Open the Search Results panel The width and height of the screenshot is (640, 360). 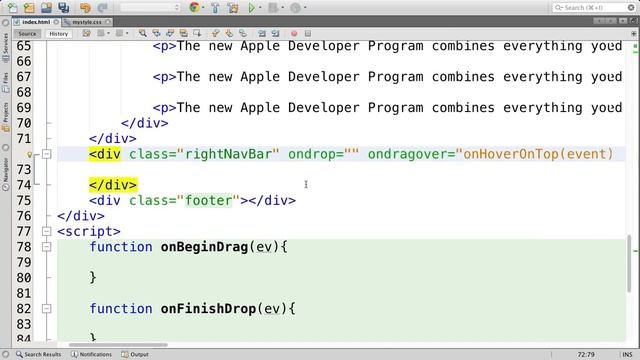pos(38,354)
